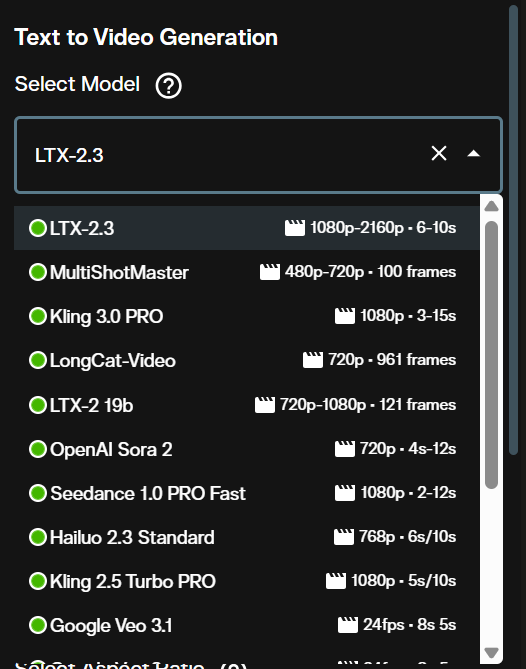526x669 pixels.
Task: Choose Google Veo 3.1 model
Action: (x=247, y=625)
